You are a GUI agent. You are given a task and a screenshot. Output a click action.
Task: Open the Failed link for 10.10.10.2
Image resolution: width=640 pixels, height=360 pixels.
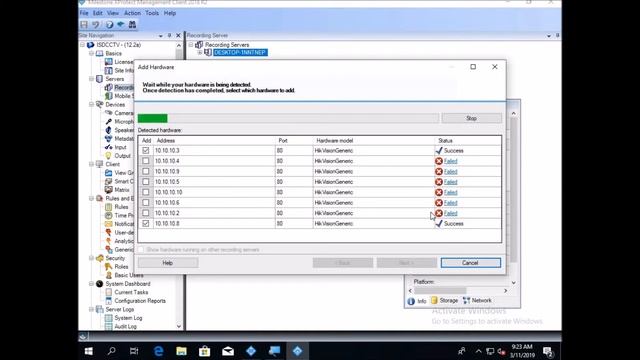451,213
